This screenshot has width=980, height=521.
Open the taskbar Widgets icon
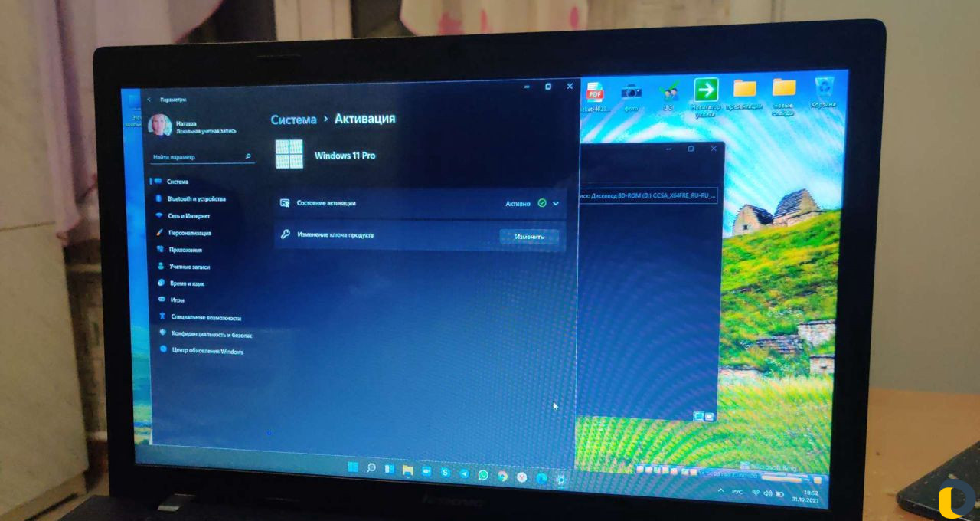click(x=389, y=469)
